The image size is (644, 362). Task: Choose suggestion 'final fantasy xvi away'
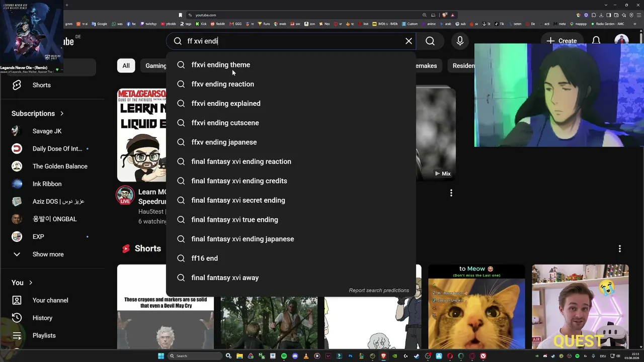pos(291,278)
